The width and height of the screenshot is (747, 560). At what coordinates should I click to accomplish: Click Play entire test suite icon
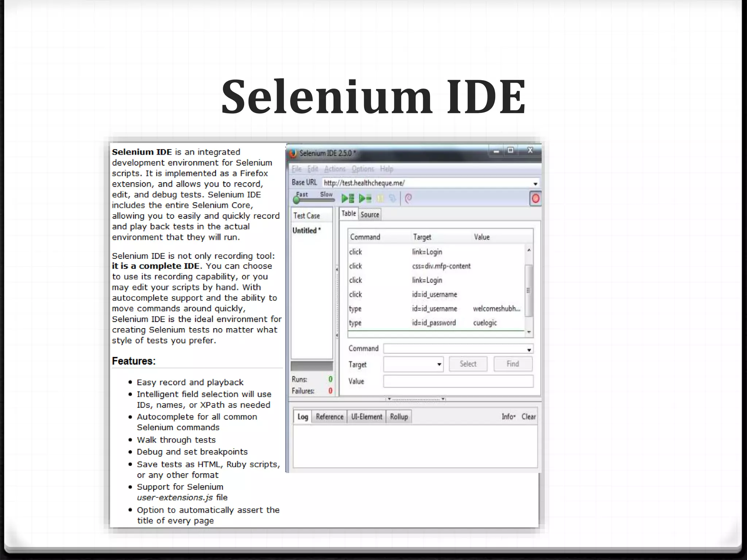click(x=347, y=198)
